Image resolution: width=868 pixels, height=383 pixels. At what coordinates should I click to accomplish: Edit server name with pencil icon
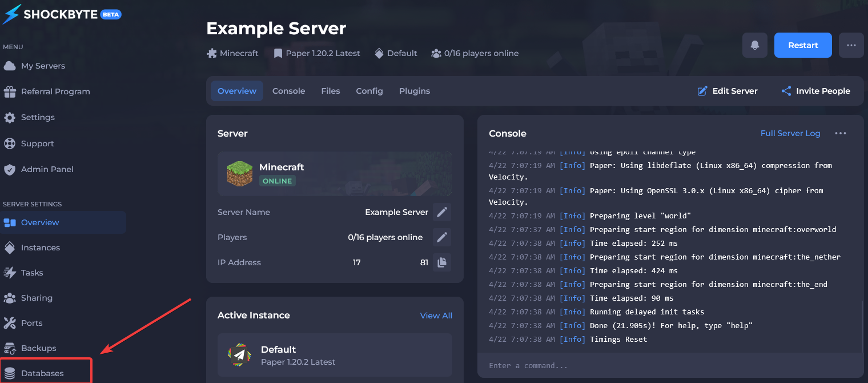click(441, 212)
